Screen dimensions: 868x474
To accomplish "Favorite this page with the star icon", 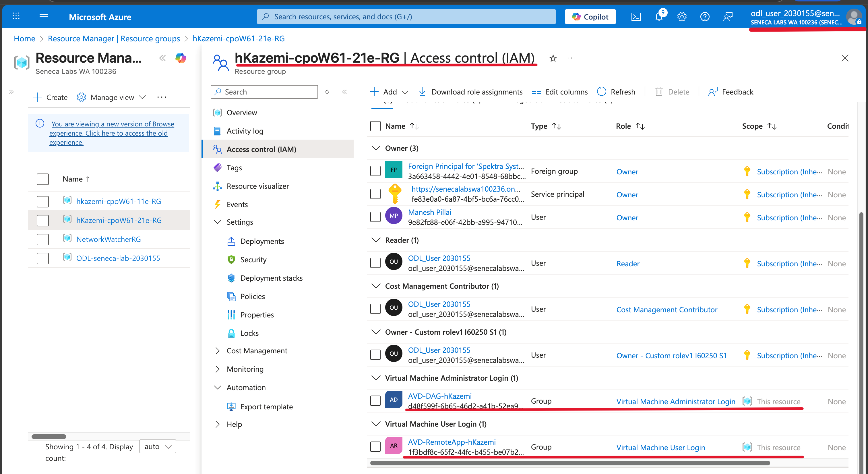I will point(553,58).
